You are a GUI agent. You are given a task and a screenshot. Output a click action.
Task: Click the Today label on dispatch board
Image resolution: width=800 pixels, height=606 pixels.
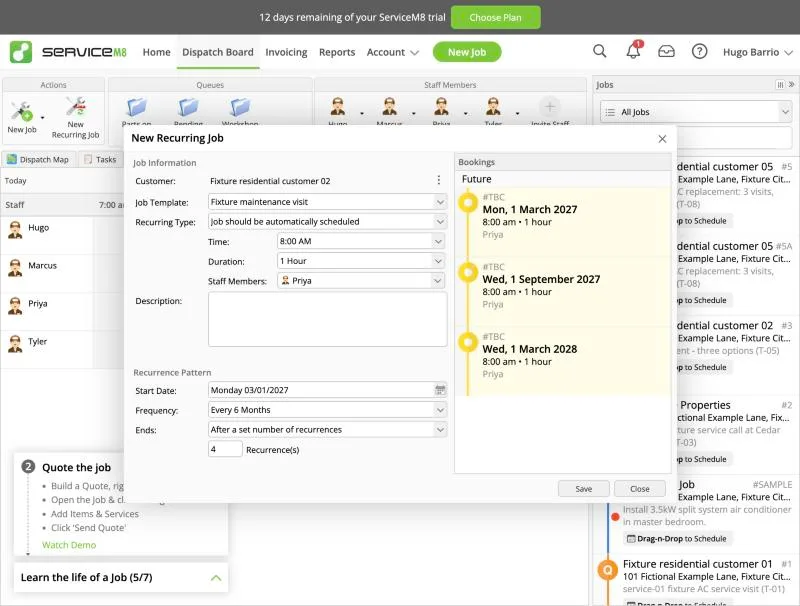pyautogui.click(x=15, y=181)
